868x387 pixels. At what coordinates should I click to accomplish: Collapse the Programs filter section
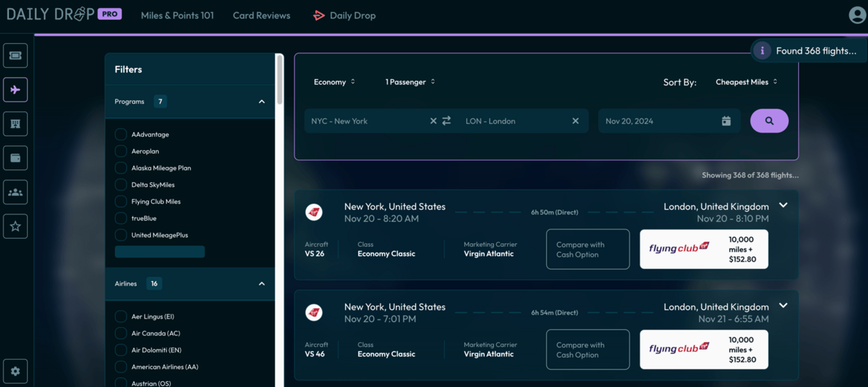click(262, 101)
